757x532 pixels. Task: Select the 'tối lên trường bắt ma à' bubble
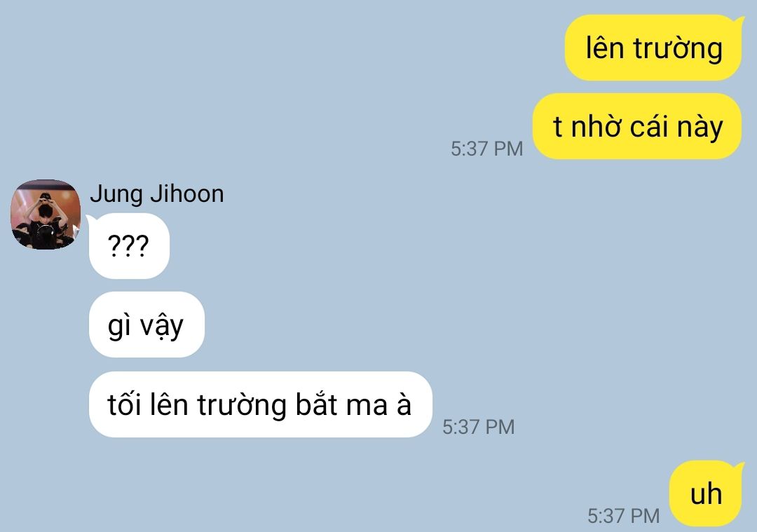260,404
